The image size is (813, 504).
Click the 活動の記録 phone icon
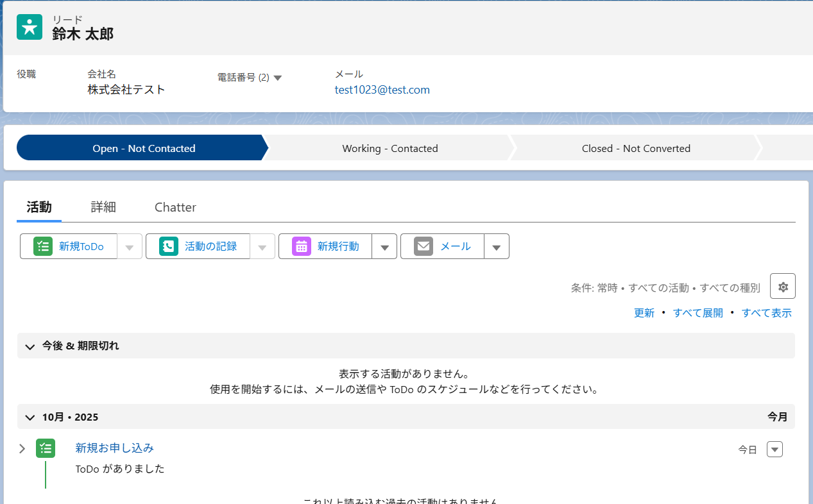[x=168, y=246]
